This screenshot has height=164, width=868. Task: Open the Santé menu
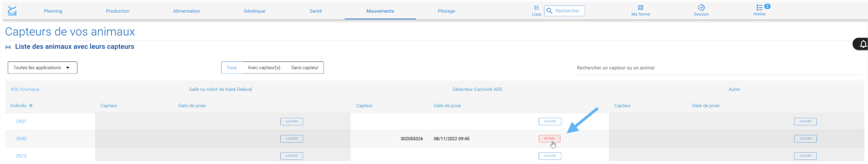(x=316, y=11)
